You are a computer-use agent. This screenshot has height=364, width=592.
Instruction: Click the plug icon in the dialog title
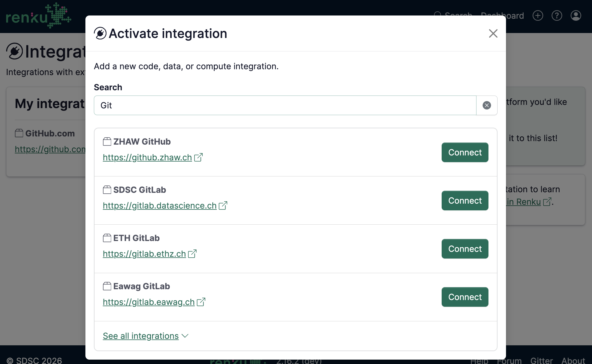[x=100, y=33]
